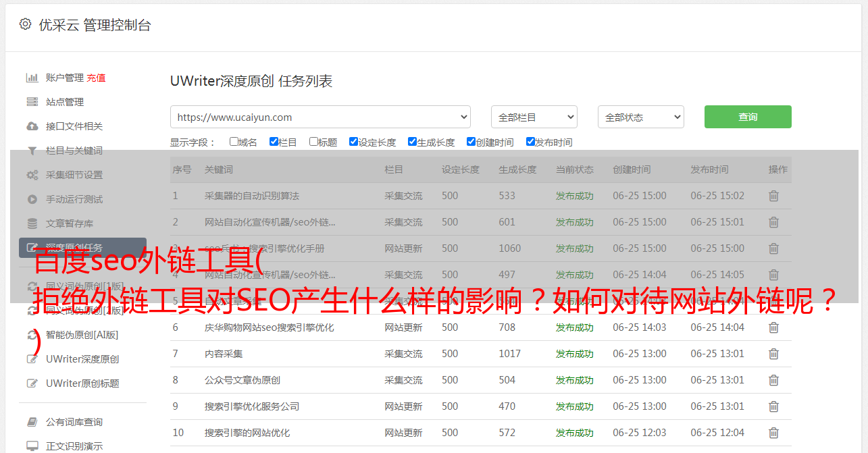Viewport: 868px width, 453px height.
Task: Delete row 6 庆华购物网站seo搜索引擎优化
Action: [x=773, y=327]
